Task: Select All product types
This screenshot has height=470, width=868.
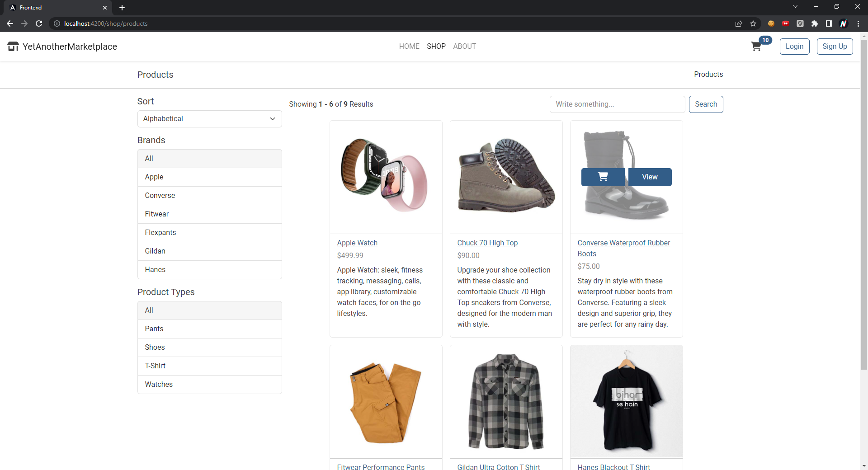Action: click(210, 310)
